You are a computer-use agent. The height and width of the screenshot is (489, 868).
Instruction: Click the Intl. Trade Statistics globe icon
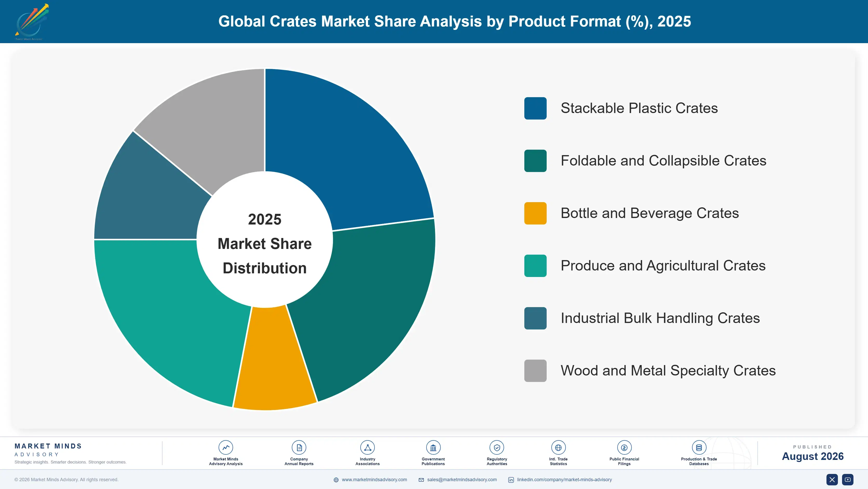(x=558, y=447)
